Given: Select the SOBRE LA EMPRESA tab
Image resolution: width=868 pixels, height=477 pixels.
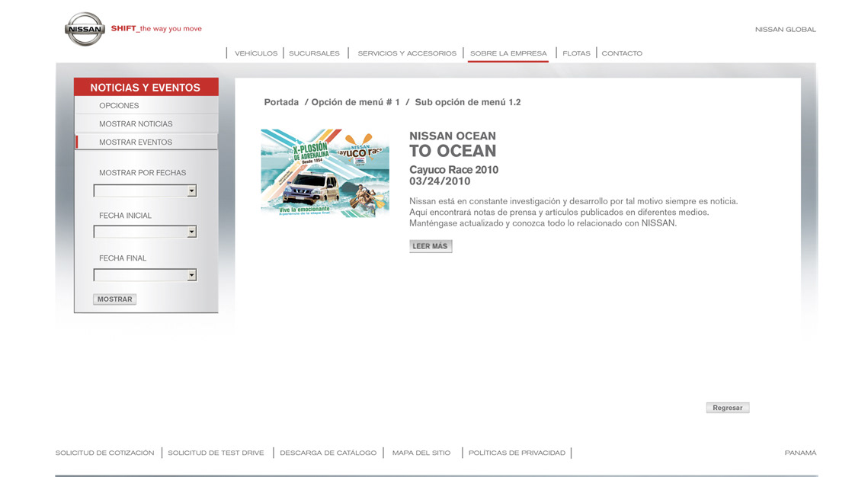Looking at the screenshot, I should (x=508, y=53).
